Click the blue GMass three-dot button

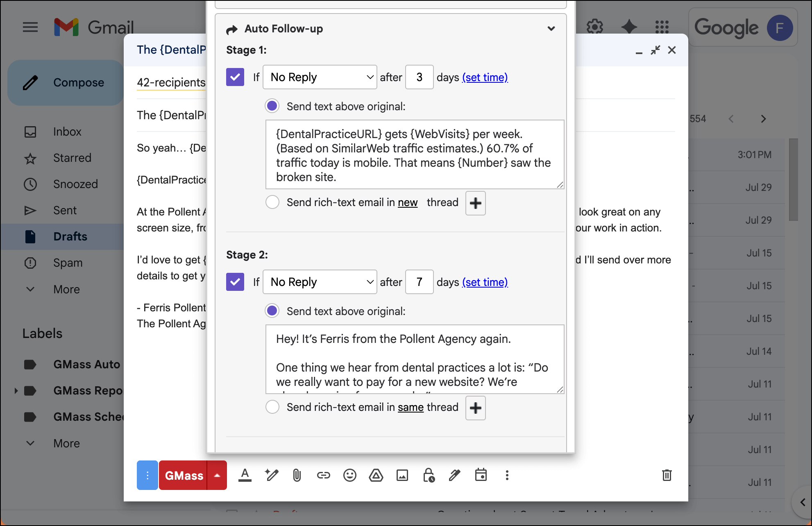147,475
